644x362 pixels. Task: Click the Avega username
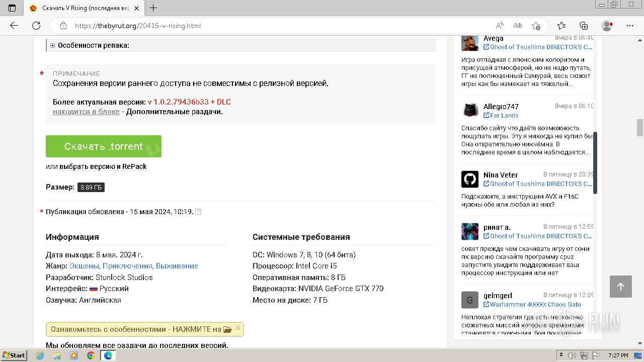pyautogui.click(x=494, y=38)
